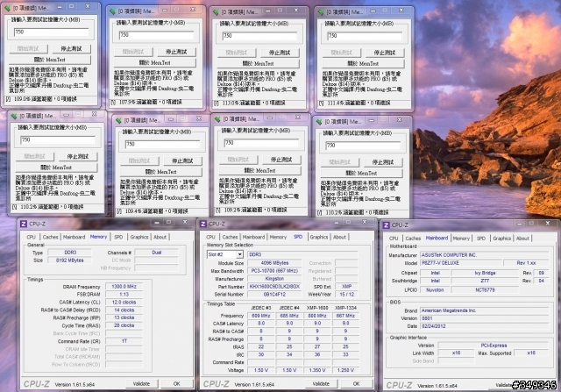The image size is (561, 392).
Task: Click the BIOS date 02/24/2012
Action: tap(485, 326)
